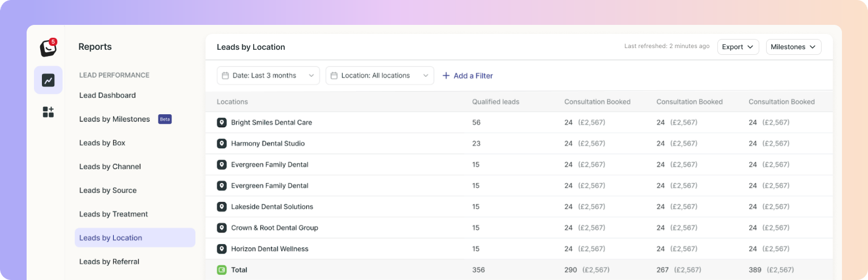Select Leads by Location in sidebar
The height and width of the screenshot is (280, 868).
click(x=135, y=238)
